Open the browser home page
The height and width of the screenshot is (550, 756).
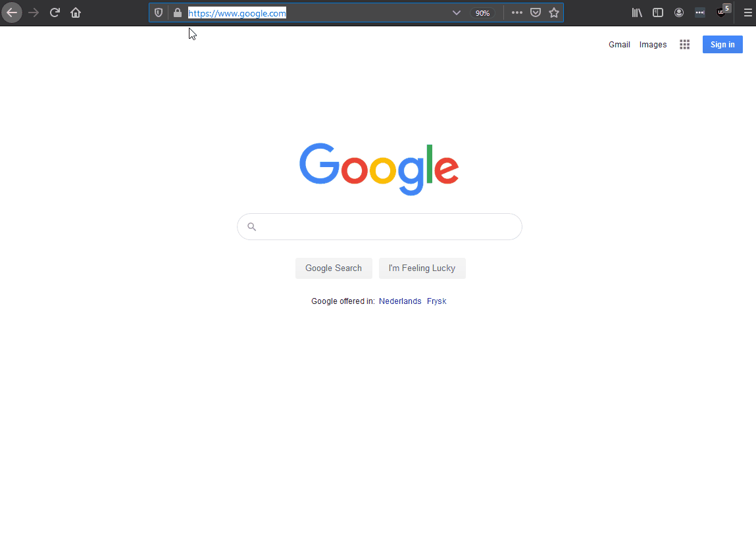pos(76,12)
